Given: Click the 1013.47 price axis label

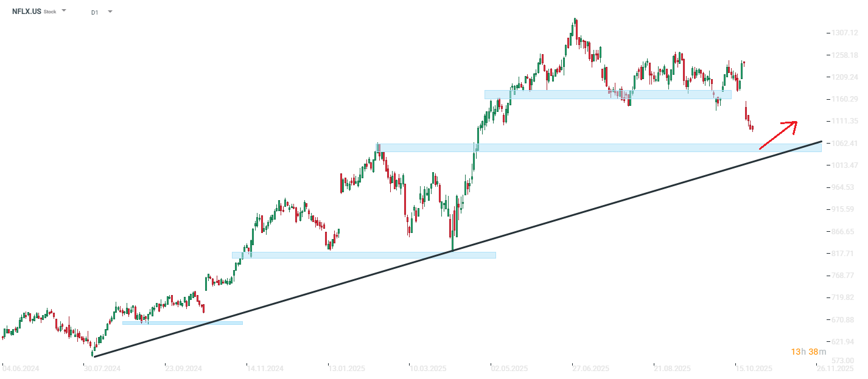Looking at the screenshot, I should [844, 165].
